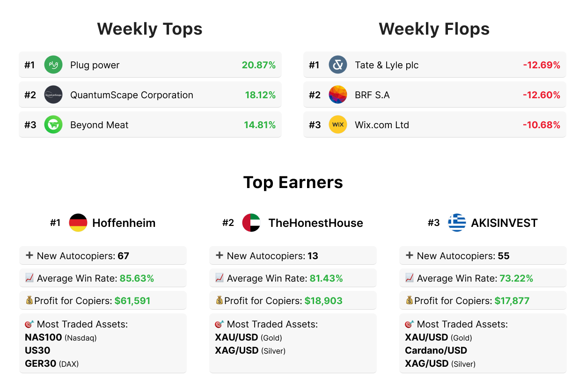Click the Tate & Lyle logo icon
The width and height of the screenshot is (586, 392).
pyautogui.click(x=338, y=65)
